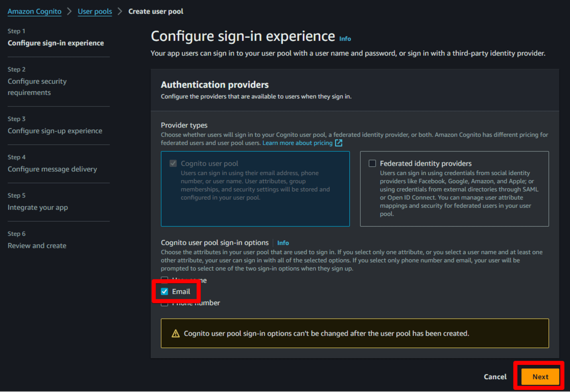The image size is (570, 392).
Task: Select Step 1 Configure sign-in experience
Action: [x=56, y=43]
